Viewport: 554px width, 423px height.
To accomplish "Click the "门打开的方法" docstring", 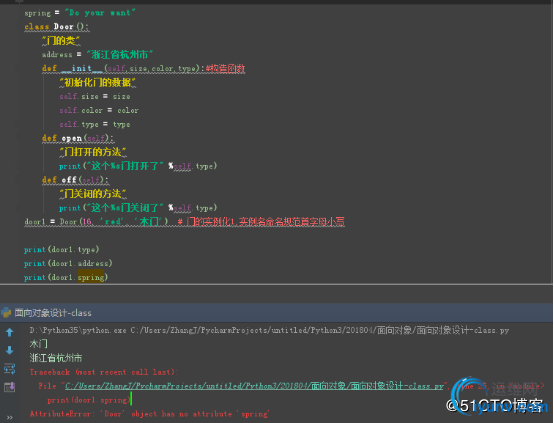I will (93, 152).
